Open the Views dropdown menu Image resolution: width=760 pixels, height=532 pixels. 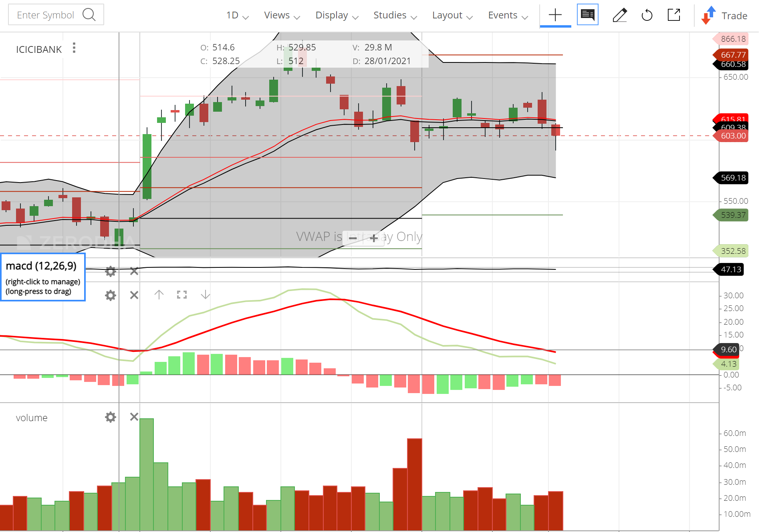pyautogui.click(x=282, y=16)
